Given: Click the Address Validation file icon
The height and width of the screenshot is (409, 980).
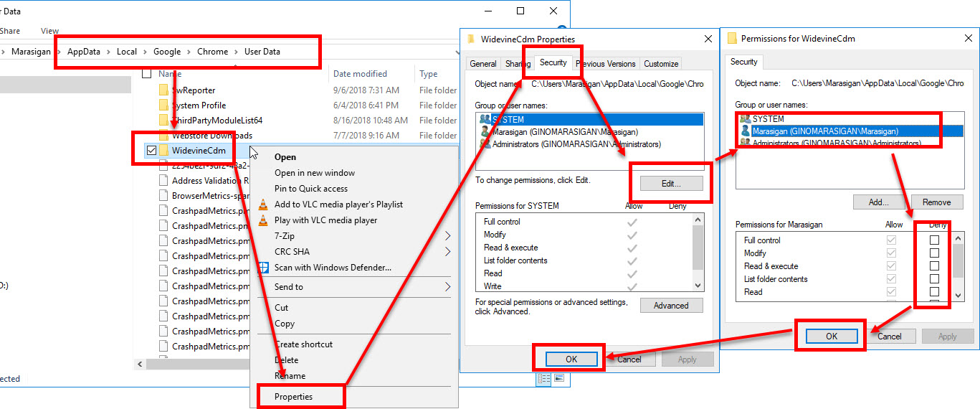Looking at the screenshot, I should [163, 181].
